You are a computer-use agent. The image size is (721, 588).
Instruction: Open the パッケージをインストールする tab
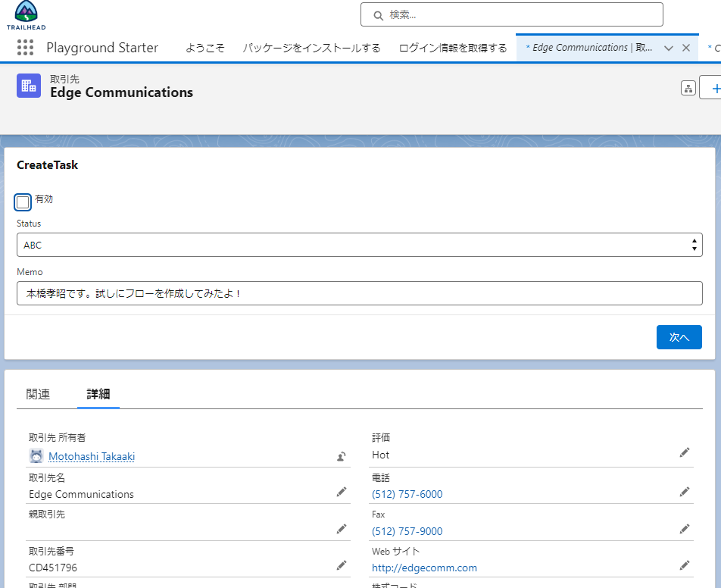312,48
